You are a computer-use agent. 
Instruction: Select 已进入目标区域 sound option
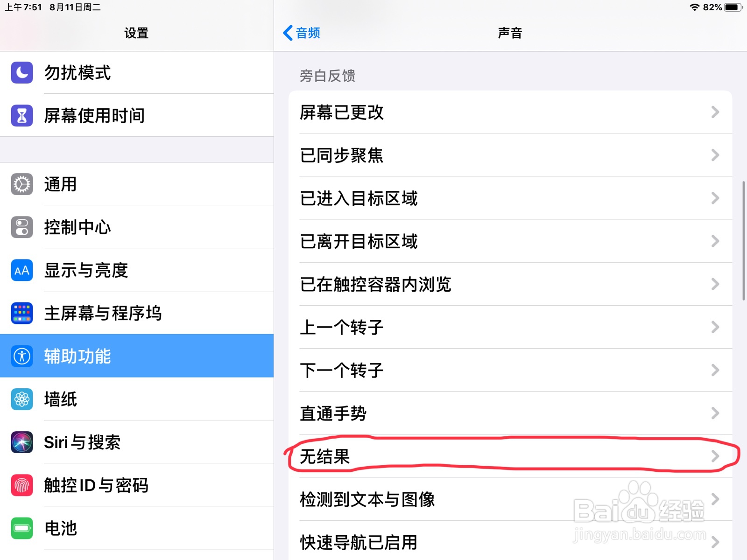click(x=510, y=198)
